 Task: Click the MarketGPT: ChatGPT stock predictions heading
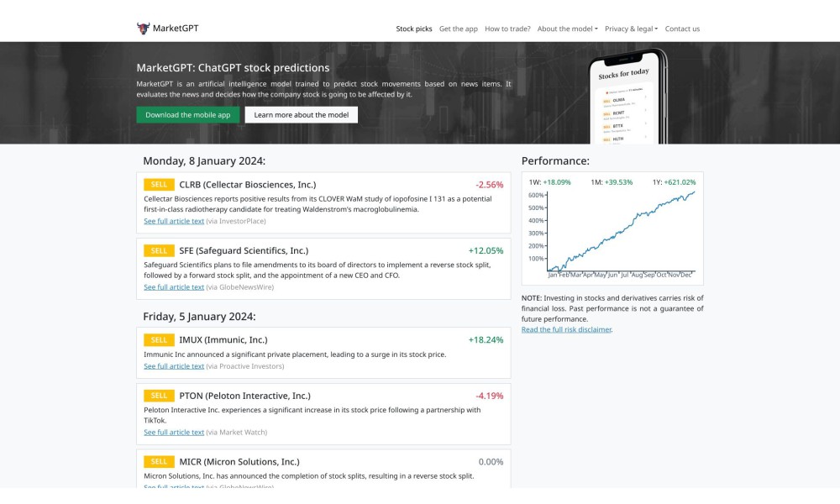coord(233,68)
